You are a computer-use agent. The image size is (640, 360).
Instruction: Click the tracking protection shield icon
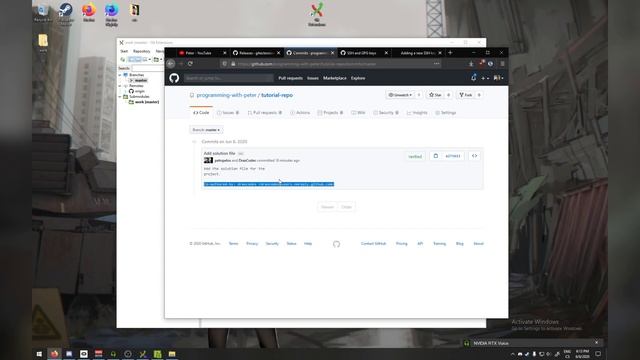[224, 64]
